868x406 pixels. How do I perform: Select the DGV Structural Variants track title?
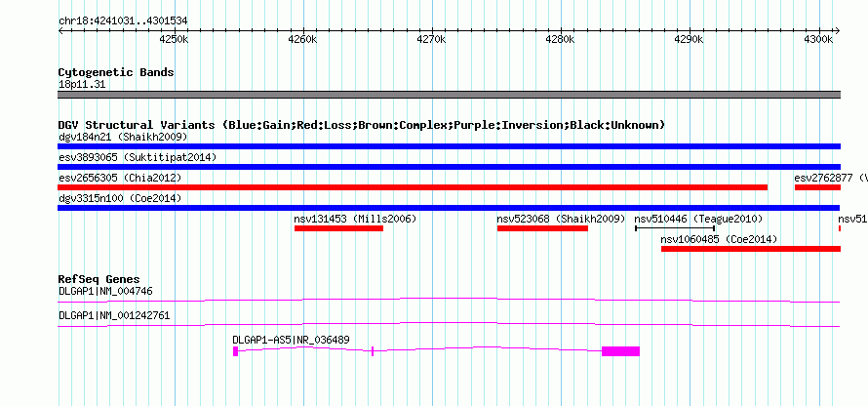(362, 125)
